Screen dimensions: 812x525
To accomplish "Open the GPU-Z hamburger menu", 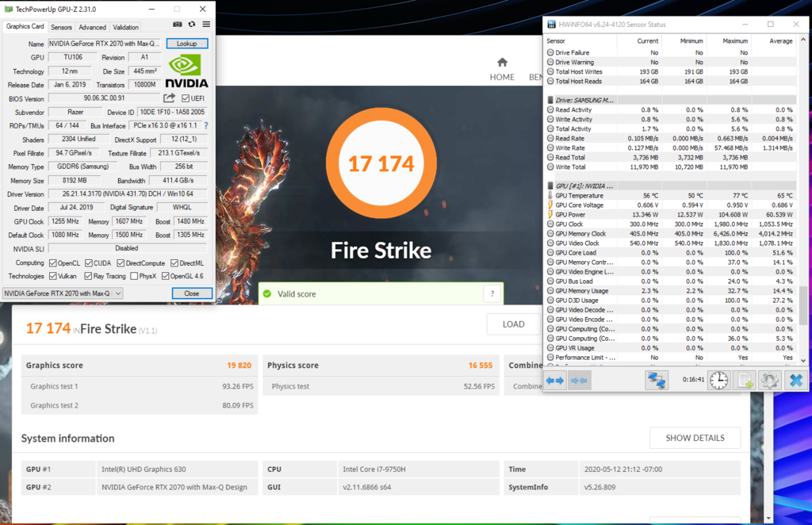I will (x=206, y=25).
